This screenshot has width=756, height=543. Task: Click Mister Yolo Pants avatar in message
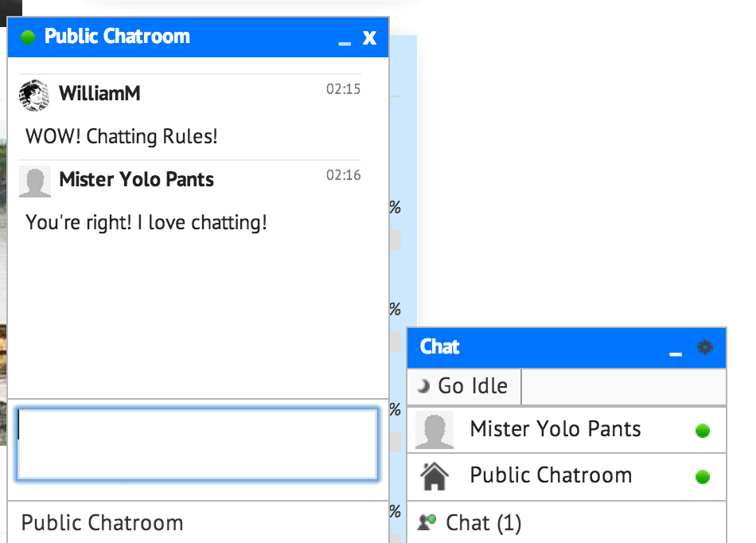coord(35,182)
